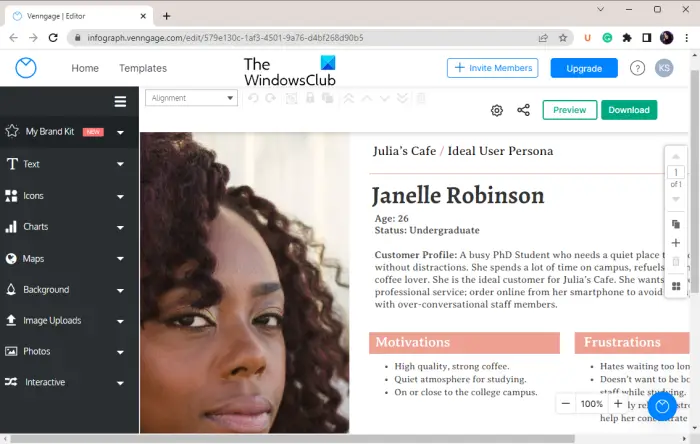Open the Home menu item
700x444 pixels.
point(85,68)
